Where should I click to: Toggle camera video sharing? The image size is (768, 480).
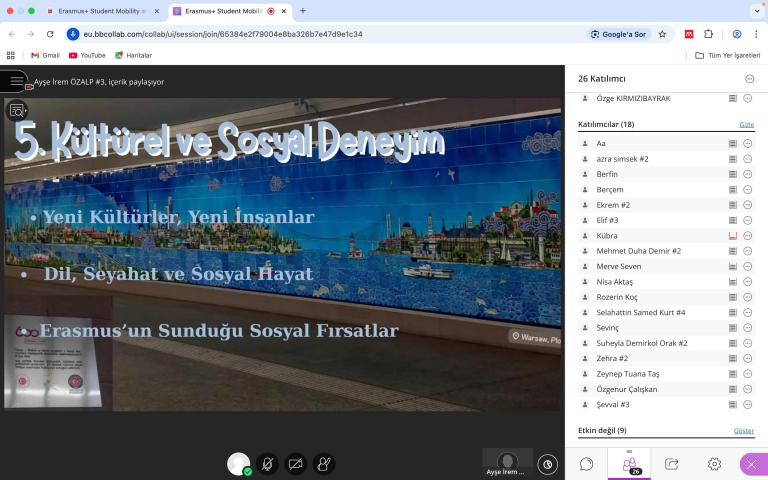(295, 464)
